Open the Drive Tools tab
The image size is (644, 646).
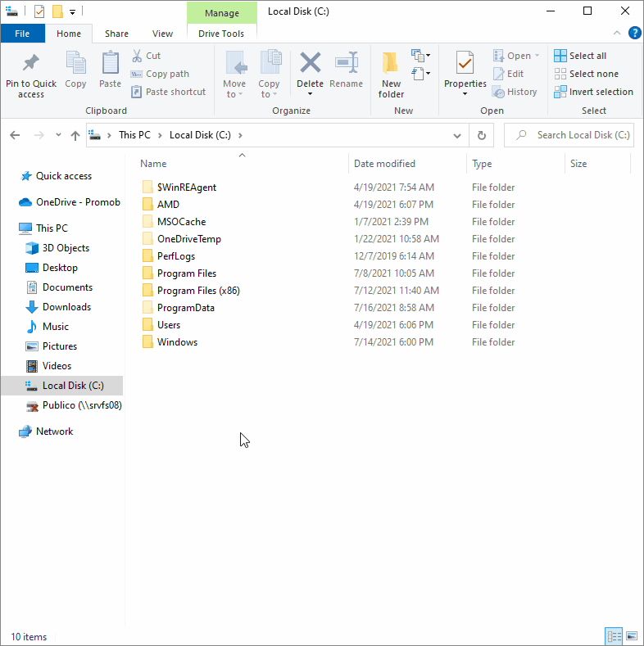(x=221, y=34)
